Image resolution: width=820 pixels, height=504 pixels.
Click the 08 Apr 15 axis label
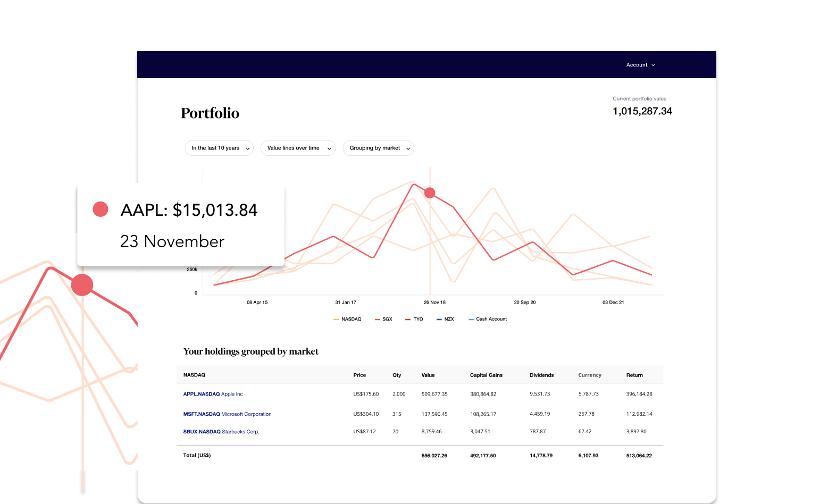(257, 303)
